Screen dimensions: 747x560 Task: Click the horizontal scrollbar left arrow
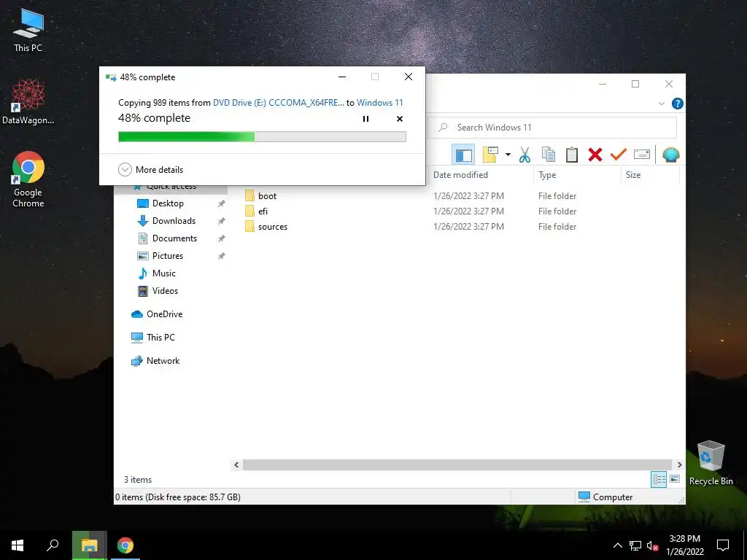pyautogui.click(x=236, y=464)
